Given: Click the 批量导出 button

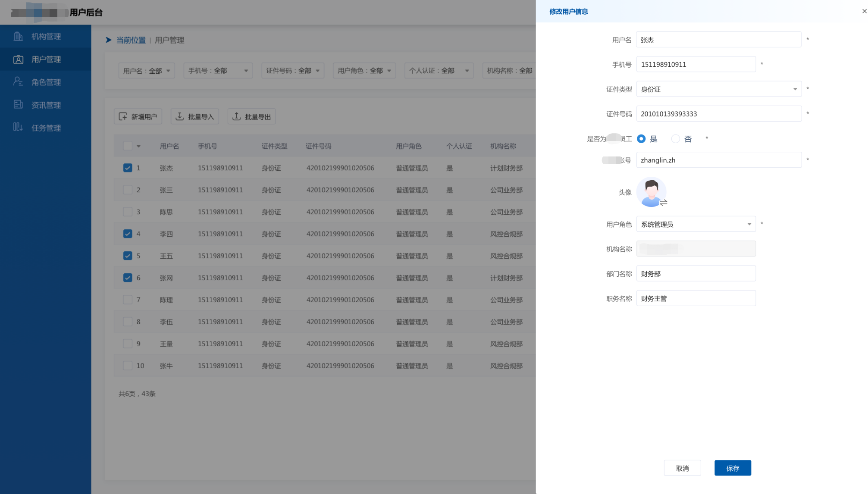Looking at the screenshot, I should [x=252, y=116].
